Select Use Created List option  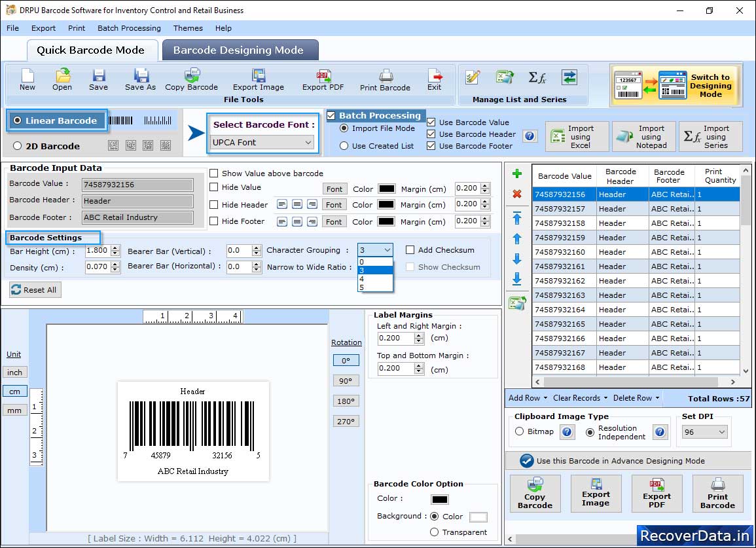tap(344, 146)
